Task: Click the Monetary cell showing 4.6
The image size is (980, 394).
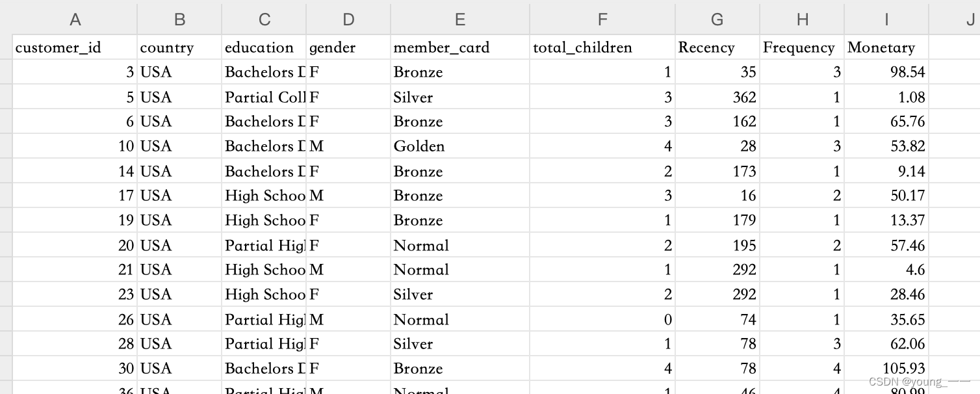Action: coord(886,270)
